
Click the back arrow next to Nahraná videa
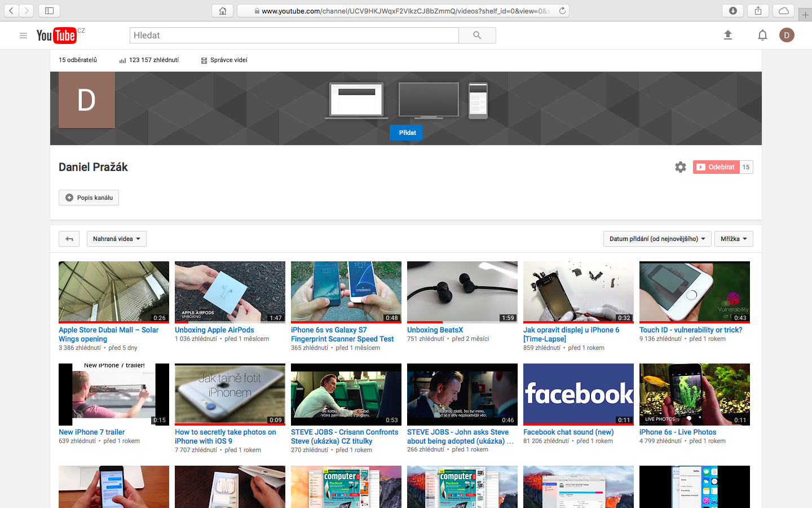(x=69, y=239)
